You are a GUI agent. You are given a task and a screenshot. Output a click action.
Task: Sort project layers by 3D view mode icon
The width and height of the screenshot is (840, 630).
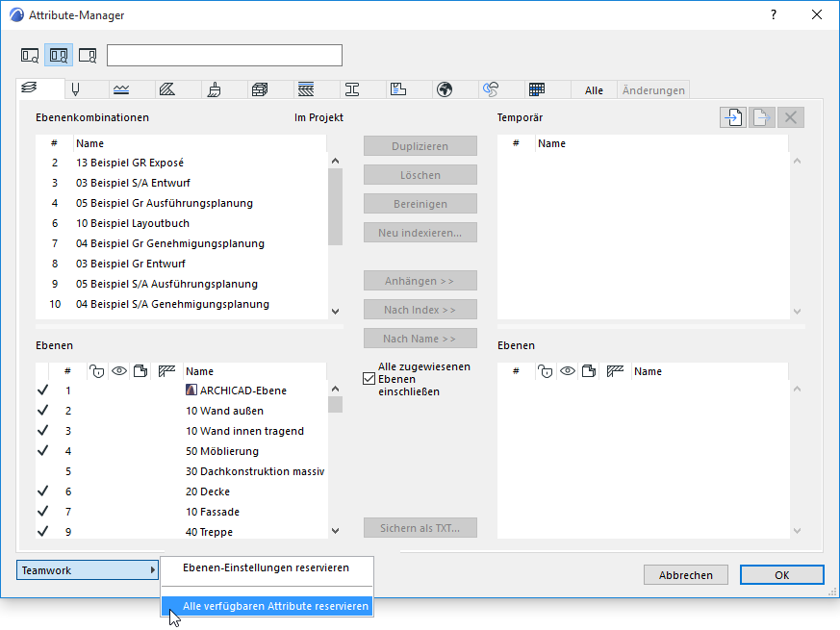point(140,370)
